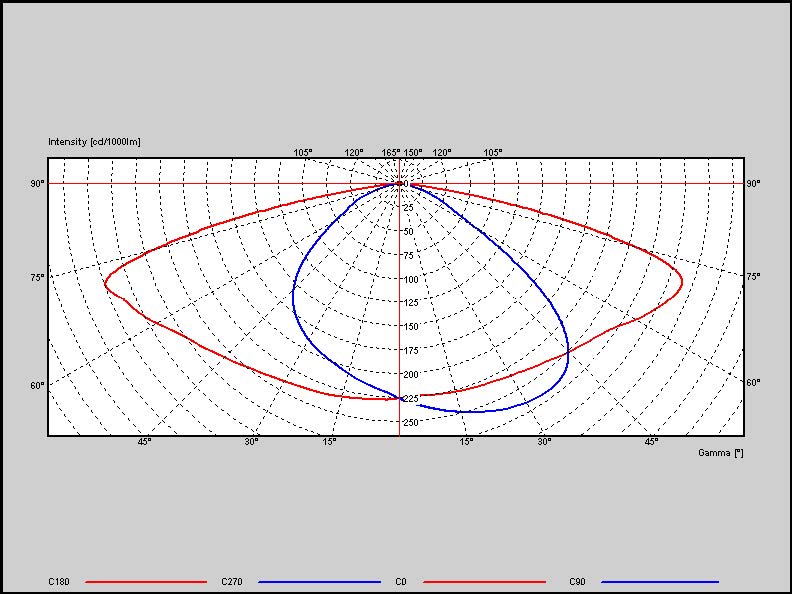792x594 pixels.
Task: Click the C180 legend label
Action: coord(59,582)
